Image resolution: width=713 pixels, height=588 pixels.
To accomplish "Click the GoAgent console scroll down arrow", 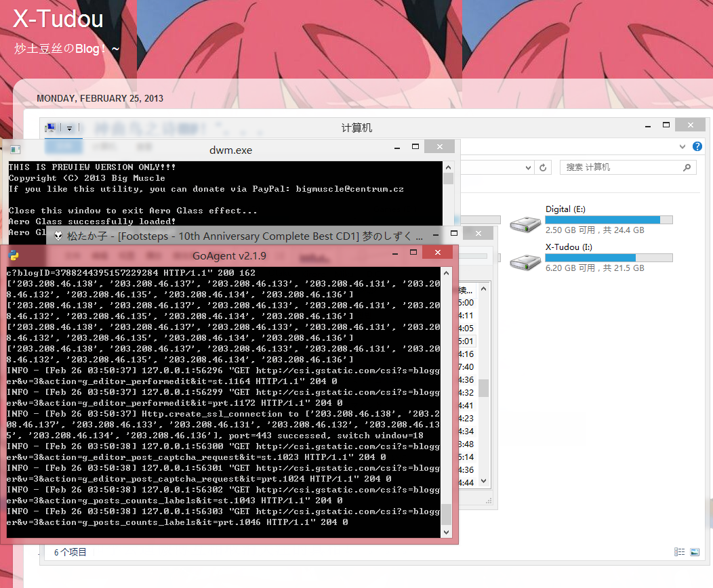I will click(x=447, y=532).
